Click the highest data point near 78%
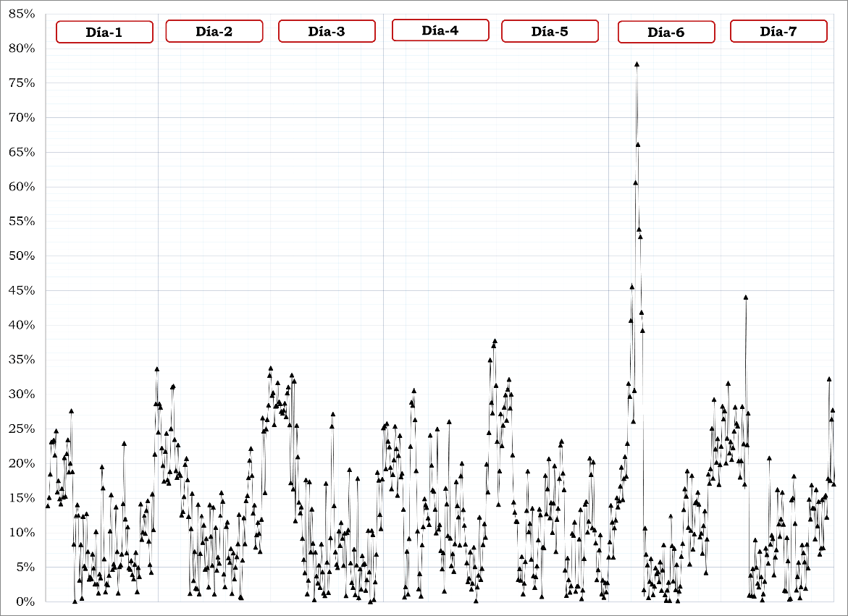848x616 pixels. coord(637,64)
